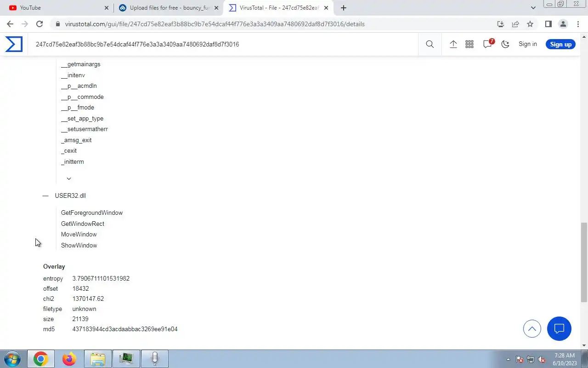Open the apps grid icon

click(x=469, y=44)
